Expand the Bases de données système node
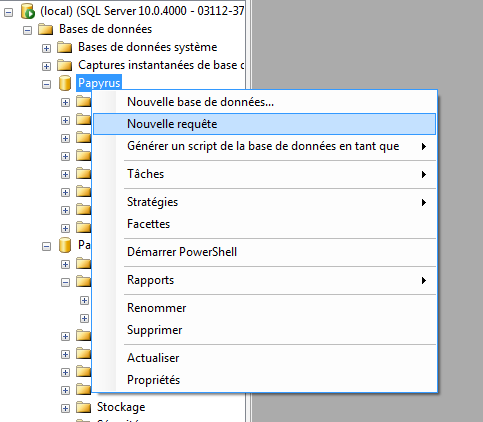The image size is (483, 422). tap(46, 48)
